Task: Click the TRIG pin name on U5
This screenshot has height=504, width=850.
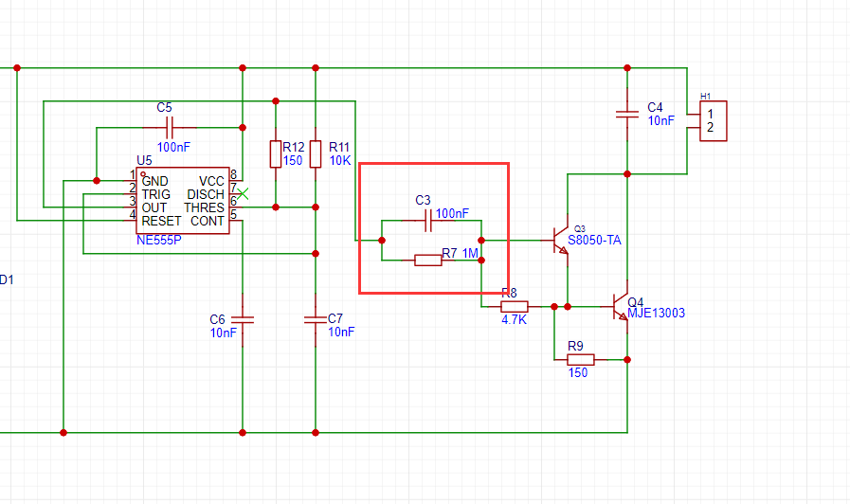Action: (x=156, y=194)
